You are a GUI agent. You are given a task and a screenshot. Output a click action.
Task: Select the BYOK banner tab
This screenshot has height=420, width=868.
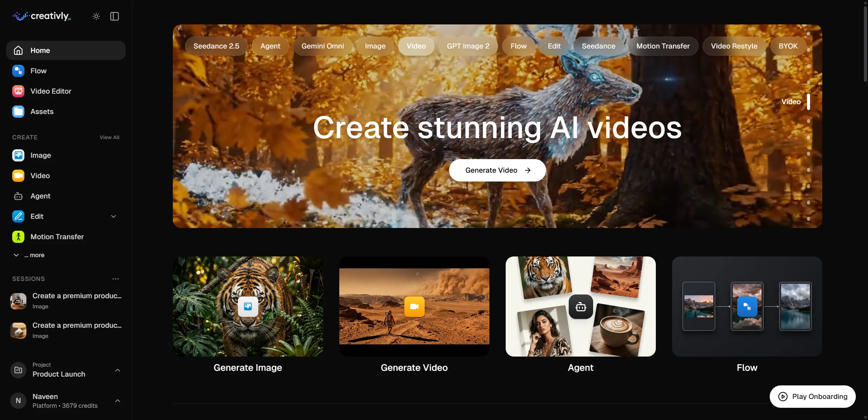coord(788,46)
